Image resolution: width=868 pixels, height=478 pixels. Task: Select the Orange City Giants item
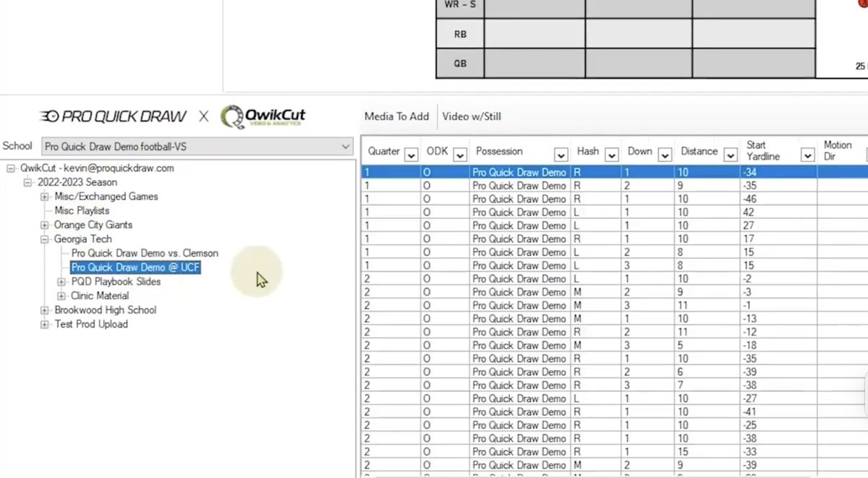click(x=93, y=225)
